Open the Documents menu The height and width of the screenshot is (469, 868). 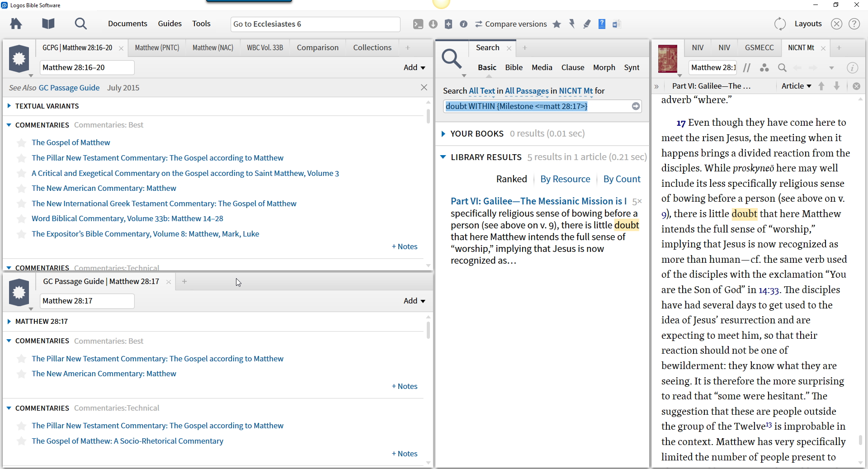[x=127, y=24]
